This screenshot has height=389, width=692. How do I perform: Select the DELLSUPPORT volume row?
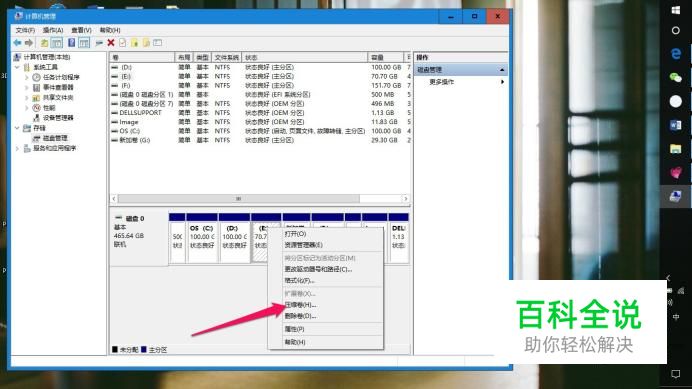click(x=260, y=113)
